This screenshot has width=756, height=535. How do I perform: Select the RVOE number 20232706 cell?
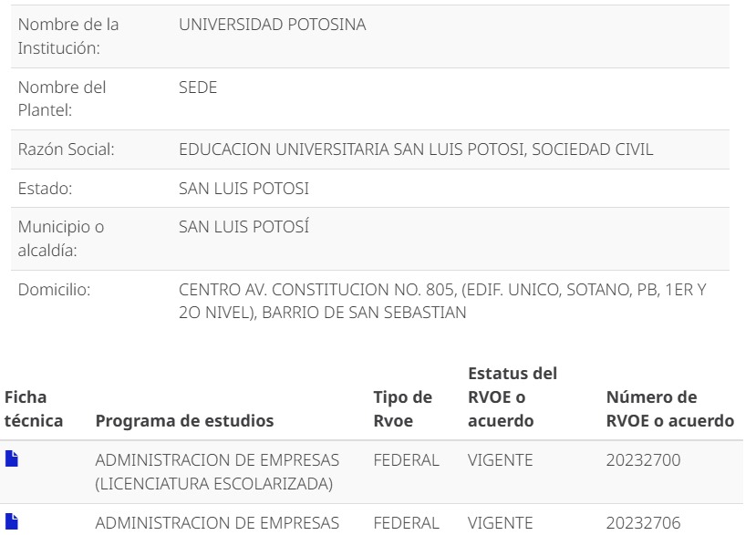pyautogui.click(x=643, y=523)
